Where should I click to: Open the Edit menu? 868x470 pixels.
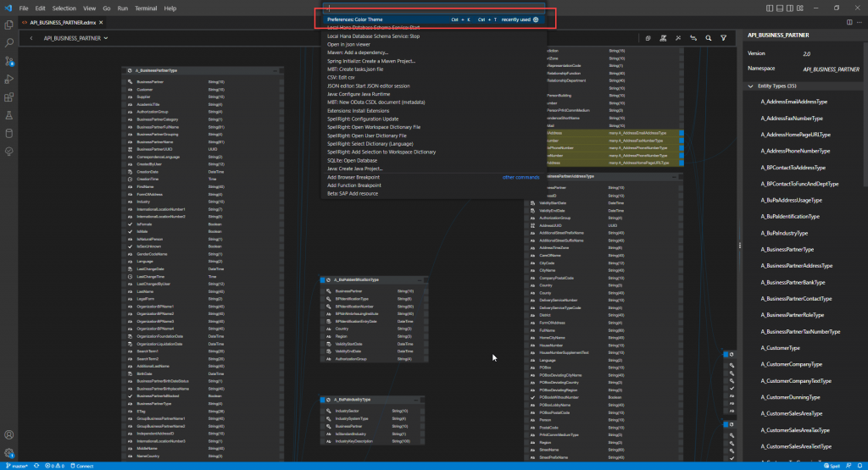[x=41, y=8]
